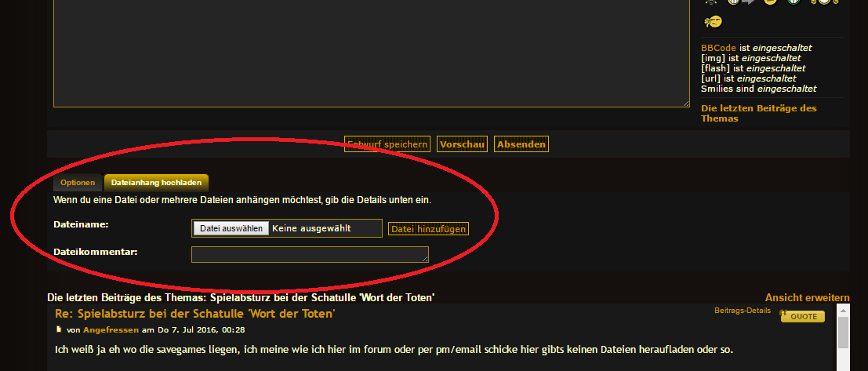Click the scrollbar up arrow in post preview
This screenshot has width=868, height=371.
pos(843,310)
